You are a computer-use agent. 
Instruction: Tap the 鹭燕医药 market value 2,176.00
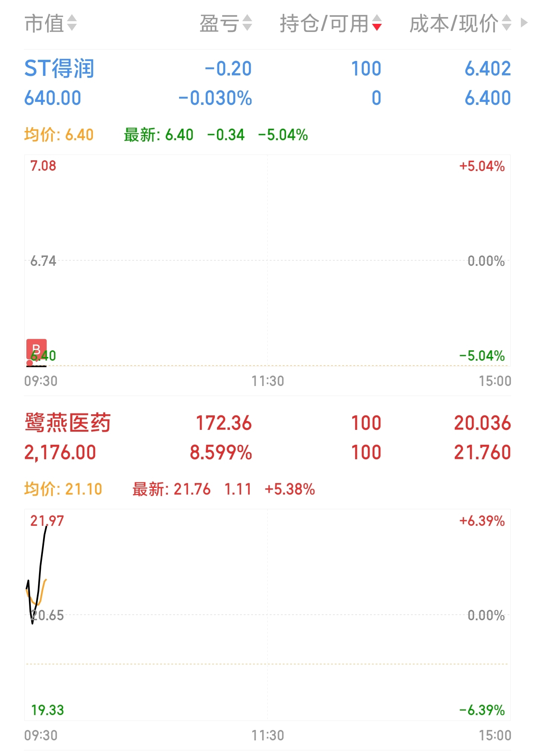click(60, 453)
